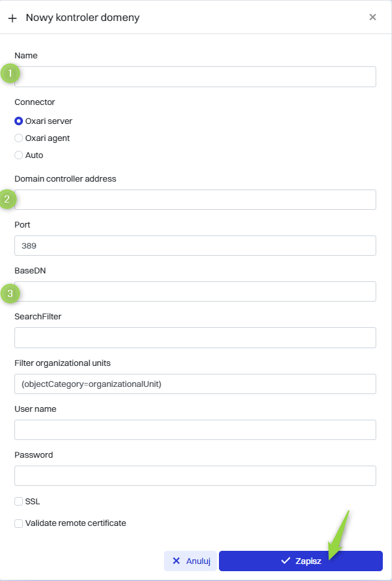
Task: Focus the BaseDN text field
Action: (x=195, y=292)
